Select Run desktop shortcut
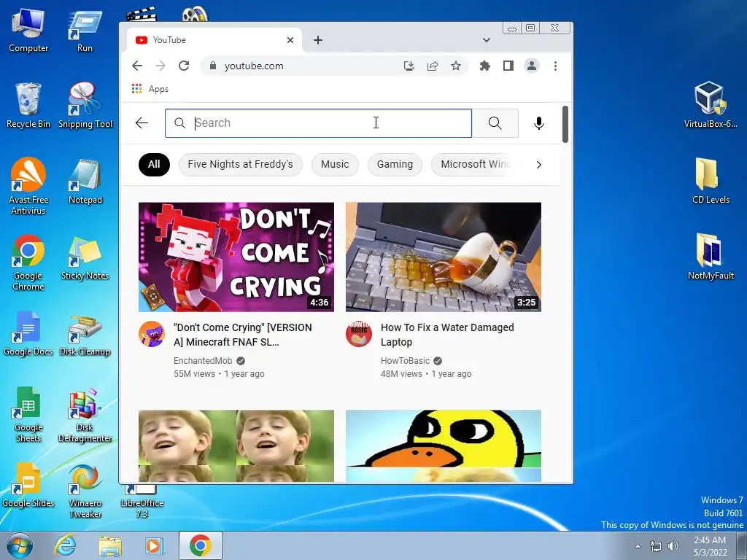This screenshot has width=747, height=560. coord(85,31)
